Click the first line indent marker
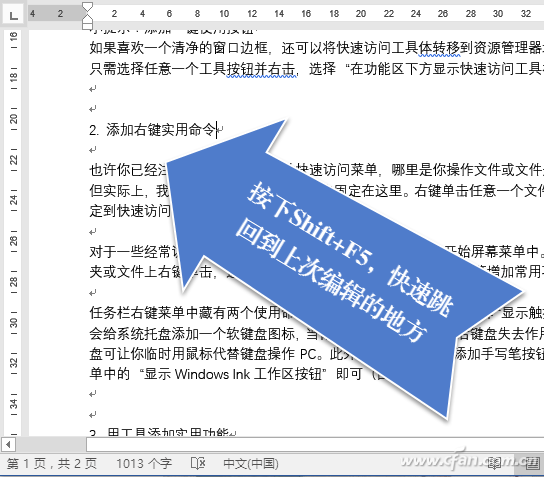Viewport: 544px width, 477px height. (87, 7)
